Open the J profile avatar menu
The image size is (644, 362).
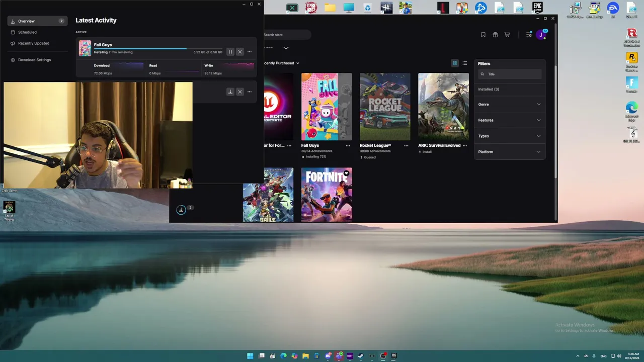pyautogui.click(x=541, y=35)
